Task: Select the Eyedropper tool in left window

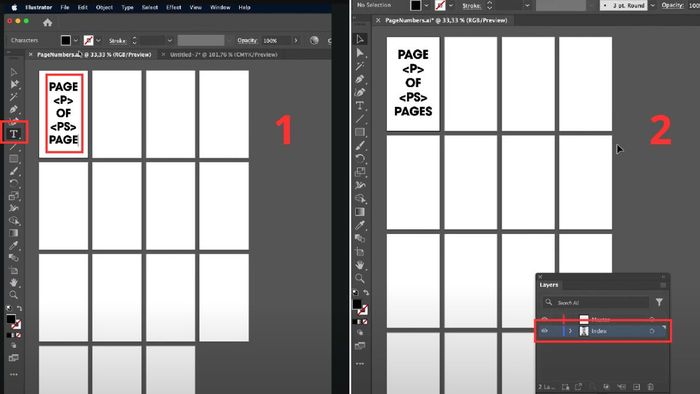Action: pyautogui.click(x=14, y=245)
